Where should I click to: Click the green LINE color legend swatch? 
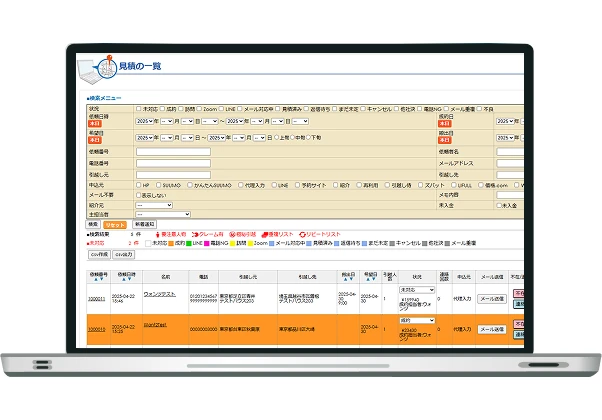click(189, 242)
